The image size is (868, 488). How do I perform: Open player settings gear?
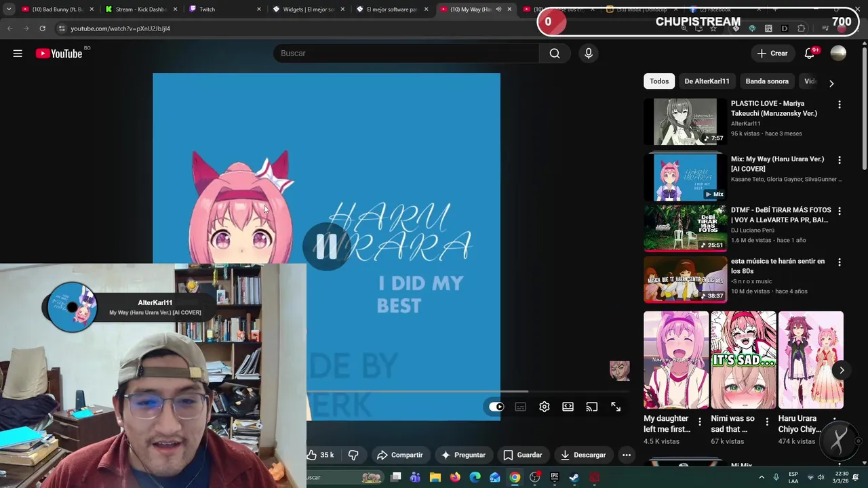tap(544, 407)
